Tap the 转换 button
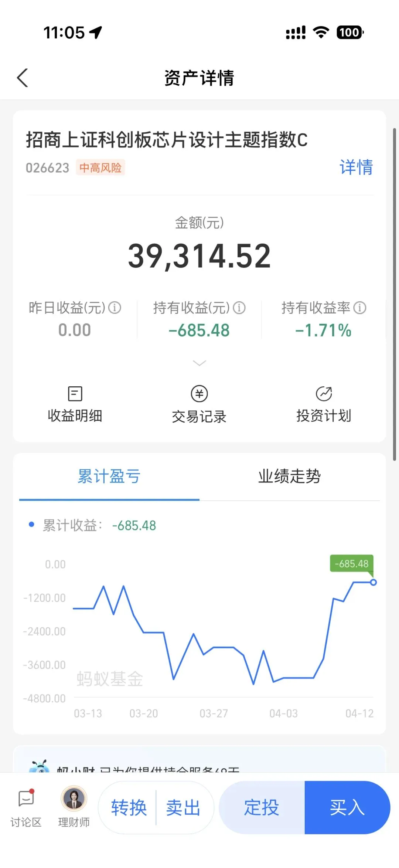The image size is (399, 868). pos(129,807)
